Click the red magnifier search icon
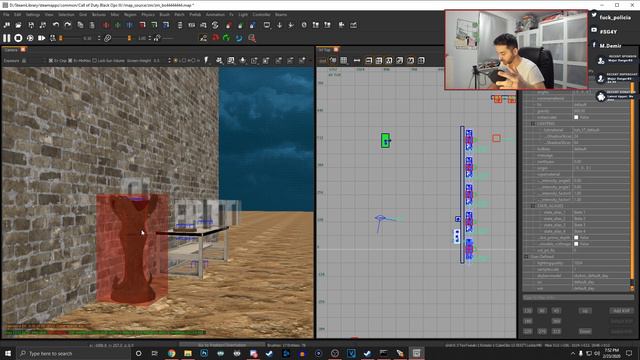The image size is (640, 360). [x=252, y=38]
